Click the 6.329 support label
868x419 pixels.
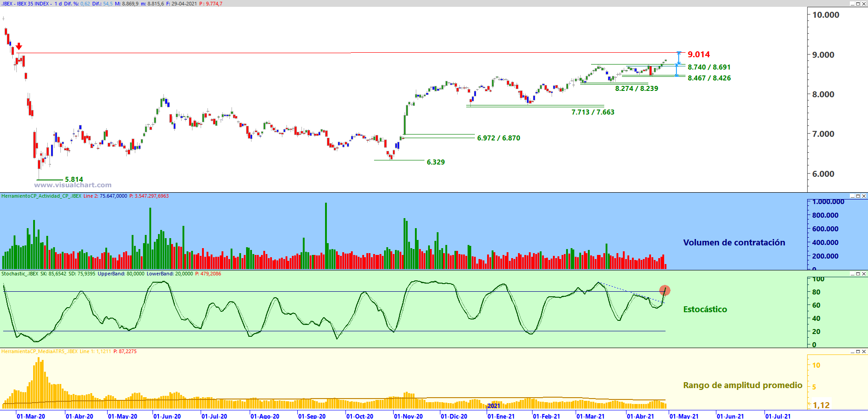(436, 162)
